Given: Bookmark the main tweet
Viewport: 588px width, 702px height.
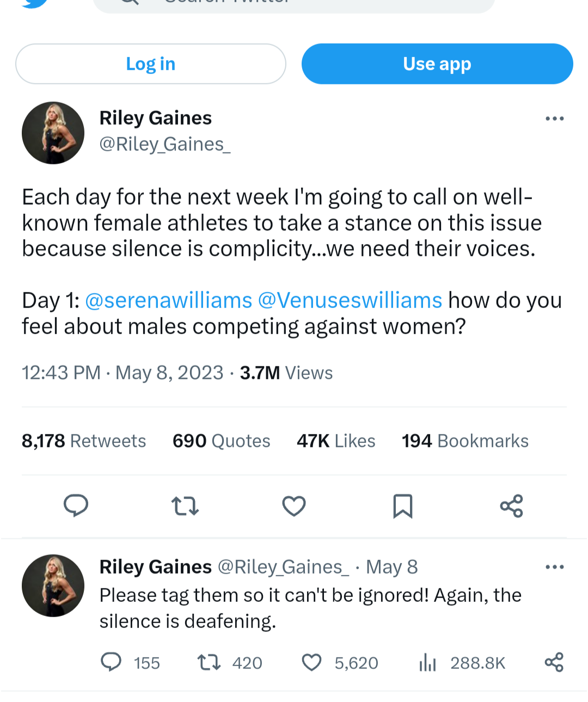Looking at the screenshot, I should pyautogui.click(x=403, y=506).
